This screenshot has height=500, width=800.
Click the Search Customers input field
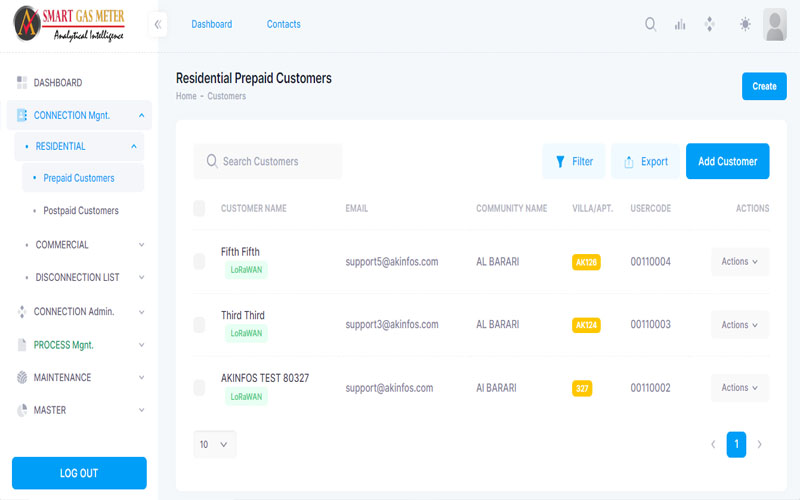click(270, 161)
